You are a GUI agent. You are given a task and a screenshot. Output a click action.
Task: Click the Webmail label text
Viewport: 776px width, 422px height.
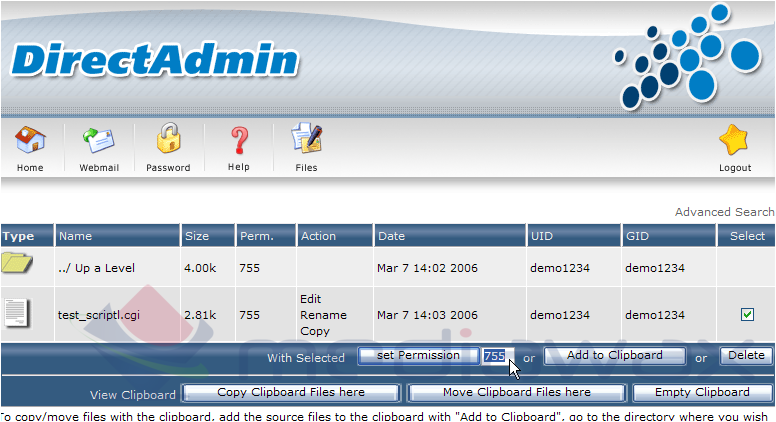(99, 168)
